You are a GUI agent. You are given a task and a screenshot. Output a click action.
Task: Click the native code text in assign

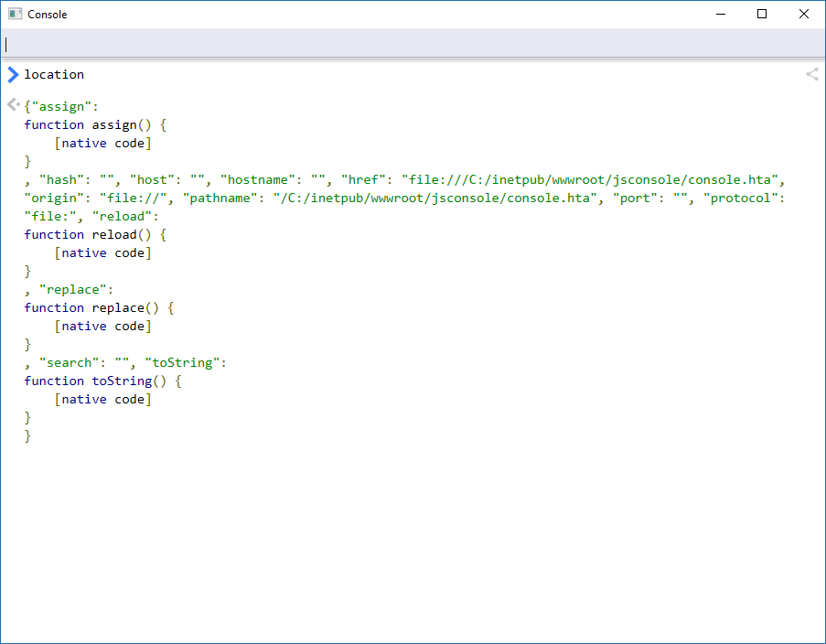[x=103, y=143]
